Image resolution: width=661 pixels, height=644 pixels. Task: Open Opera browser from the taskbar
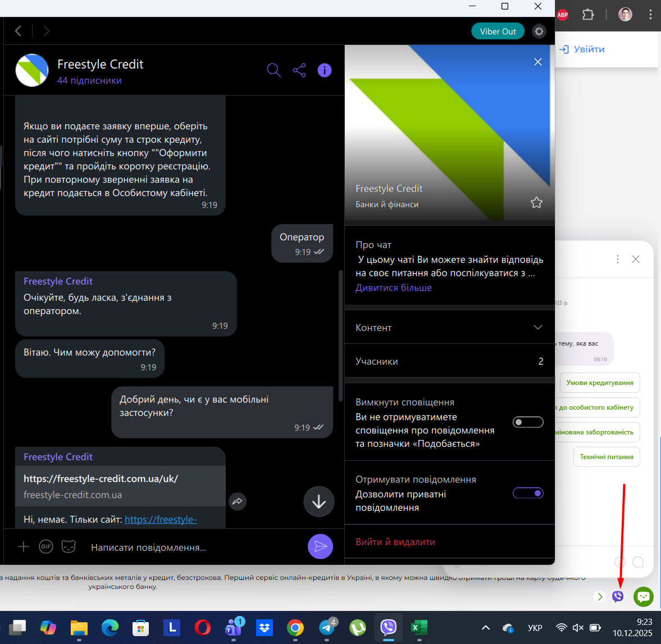202,628
